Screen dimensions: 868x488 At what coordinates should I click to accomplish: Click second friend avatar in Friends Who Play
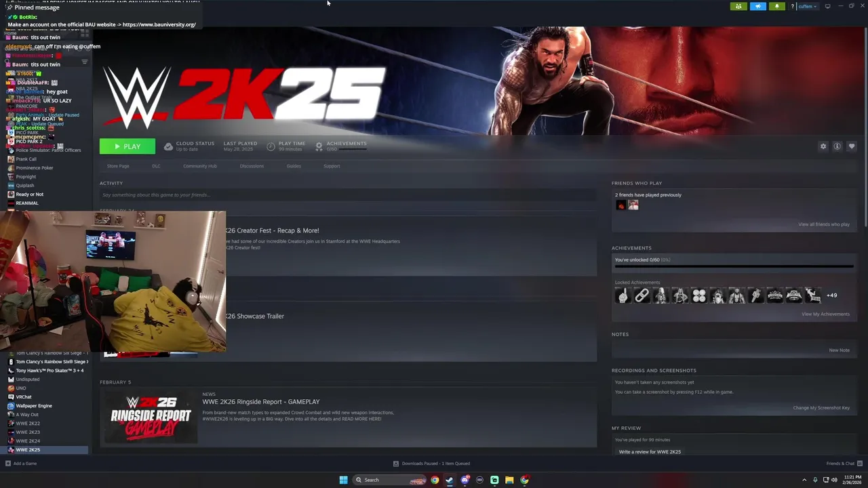tap(633, 205)
